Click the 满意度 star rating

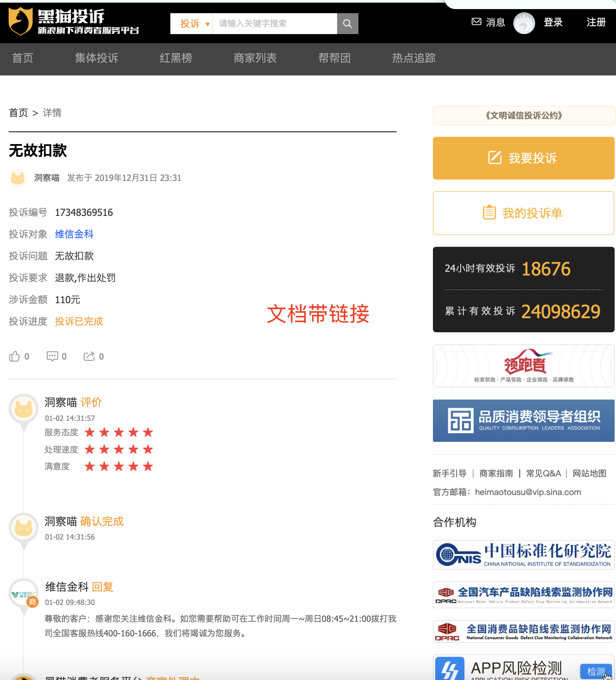pos(119,466)
